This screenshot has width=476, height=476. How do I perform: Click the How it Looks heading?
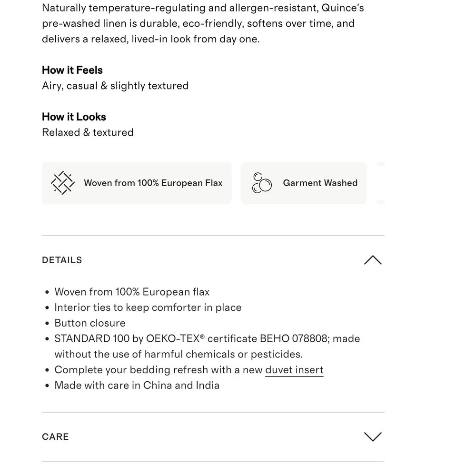(74, 117)
